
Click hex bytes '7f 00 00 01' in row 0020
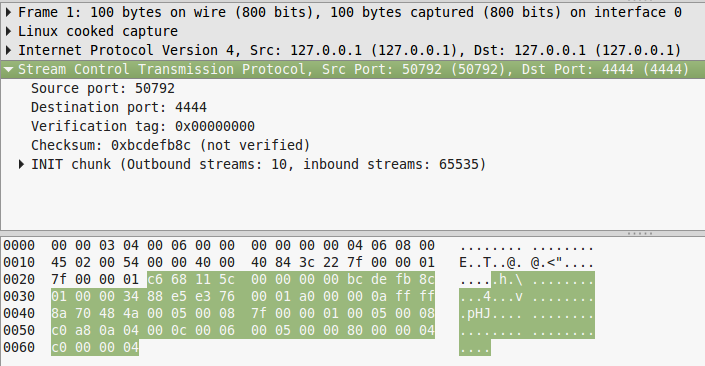95,280
